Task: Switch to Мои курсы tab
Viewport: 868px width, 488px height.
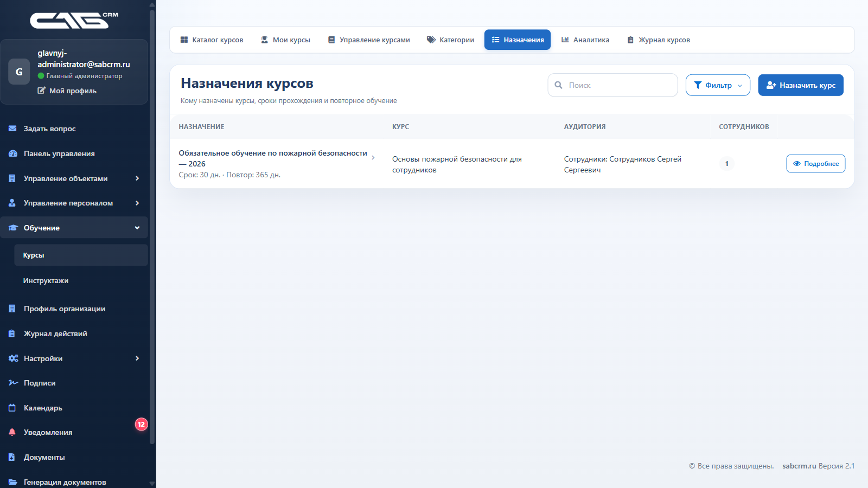Action: pyautogui.click(x=285, y=40)
